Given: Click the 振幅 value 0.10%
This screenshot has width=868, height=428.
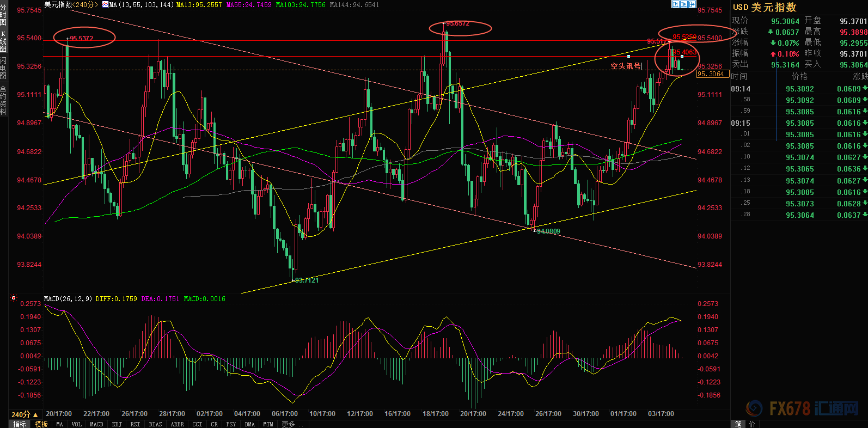Looking at the screenshot, I should 785,54.
